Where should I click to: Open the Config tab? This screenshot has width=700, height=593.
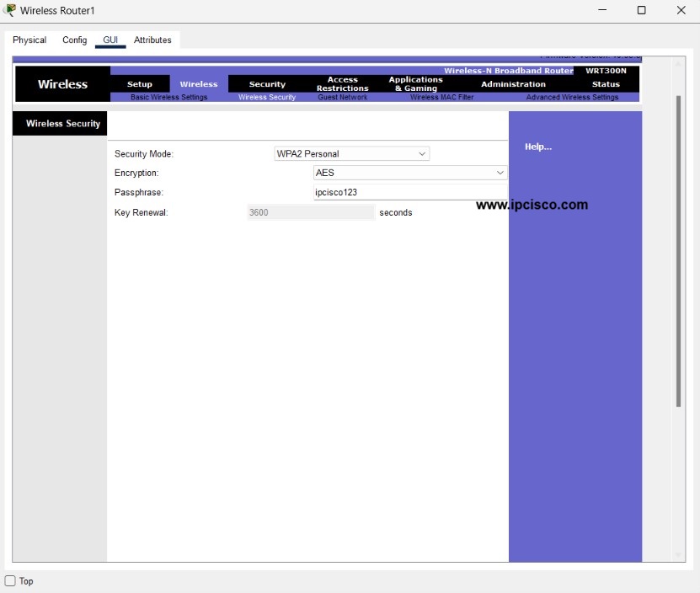[x=75, y=40]
